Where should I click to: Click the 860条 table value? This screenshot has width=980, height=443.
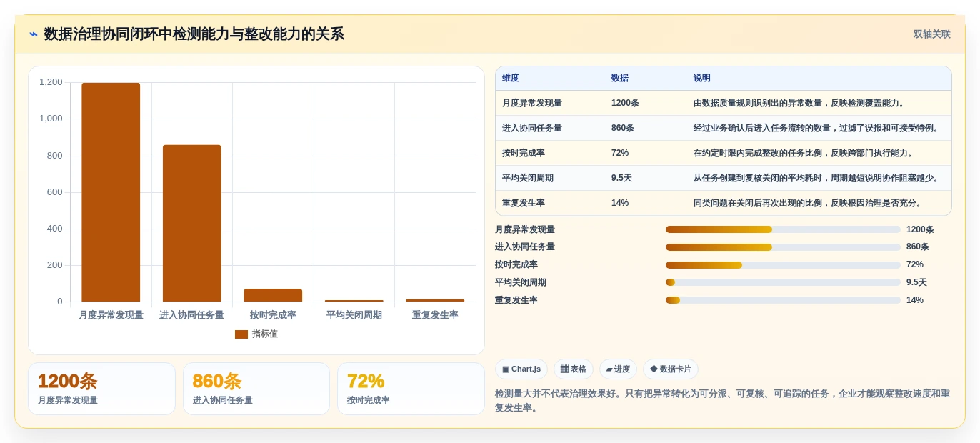coord(623,128)
